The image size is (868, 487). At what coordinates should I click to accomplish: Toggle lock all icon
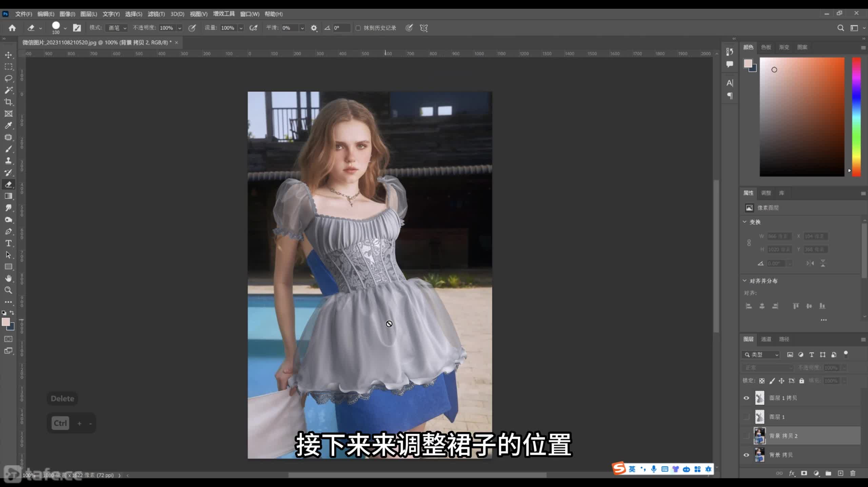[802, 381]
